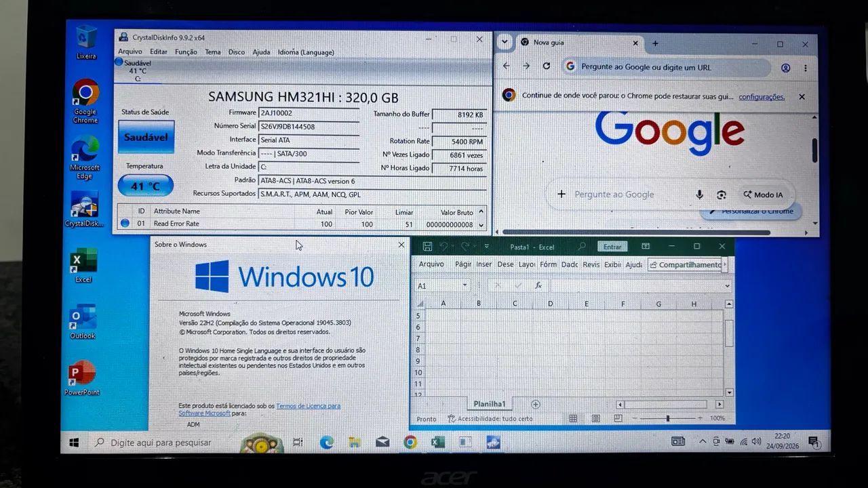The height and width of the screenshot is (488, 868).
Task: Select the Read Error Rate attribute row
Action: pos(300,224)
